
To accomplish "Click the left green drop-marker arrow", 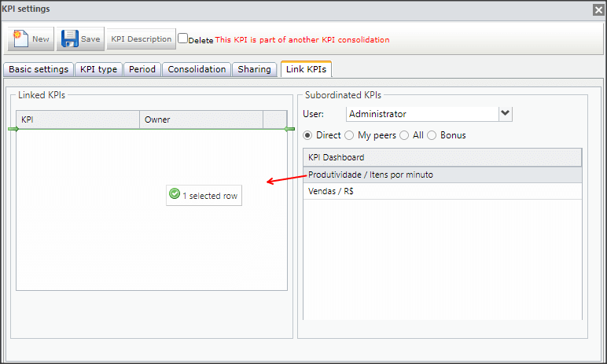I will 13,129.
